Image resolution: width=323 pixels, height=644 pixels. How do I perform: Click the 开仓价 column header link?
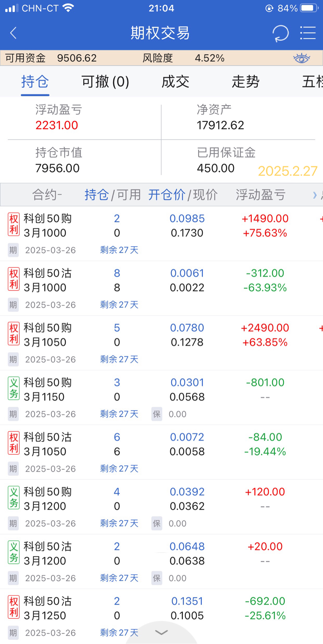(167, 195)
